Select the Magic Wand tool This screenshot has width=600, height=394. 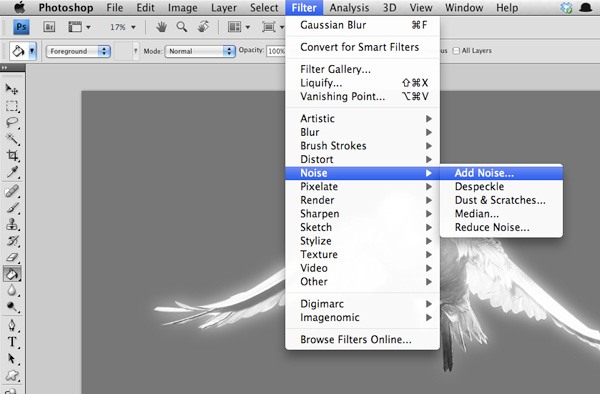(x=12, y=139)
